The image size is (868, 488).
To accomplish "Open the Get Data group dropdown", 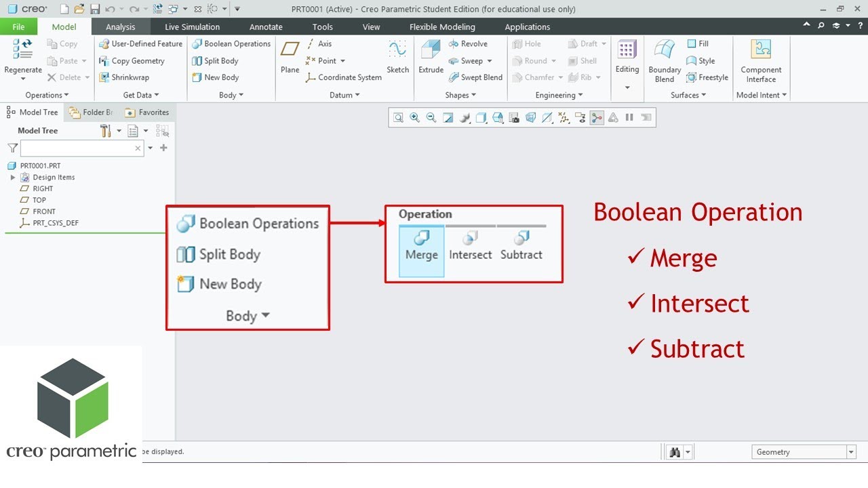I will point(141,96).
